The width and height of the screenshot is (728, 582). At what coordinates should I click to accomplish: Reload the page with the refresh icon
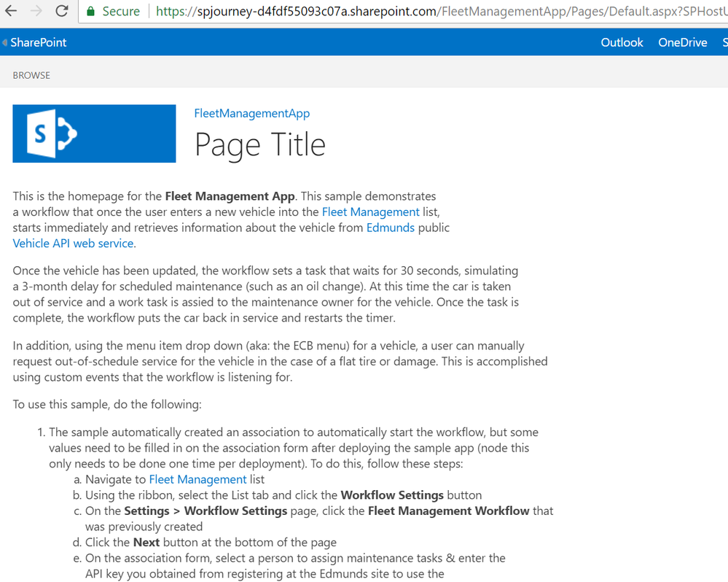click(61, 11)
